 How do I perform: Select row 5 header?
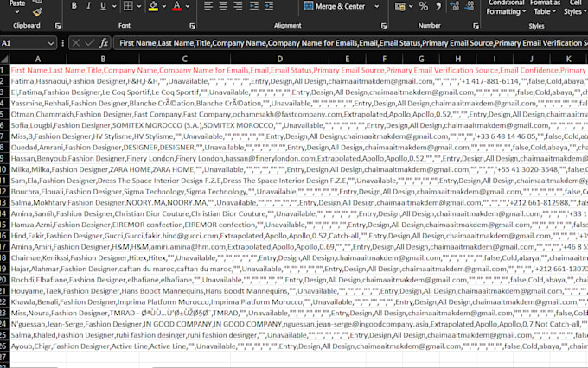coord(4,114)
